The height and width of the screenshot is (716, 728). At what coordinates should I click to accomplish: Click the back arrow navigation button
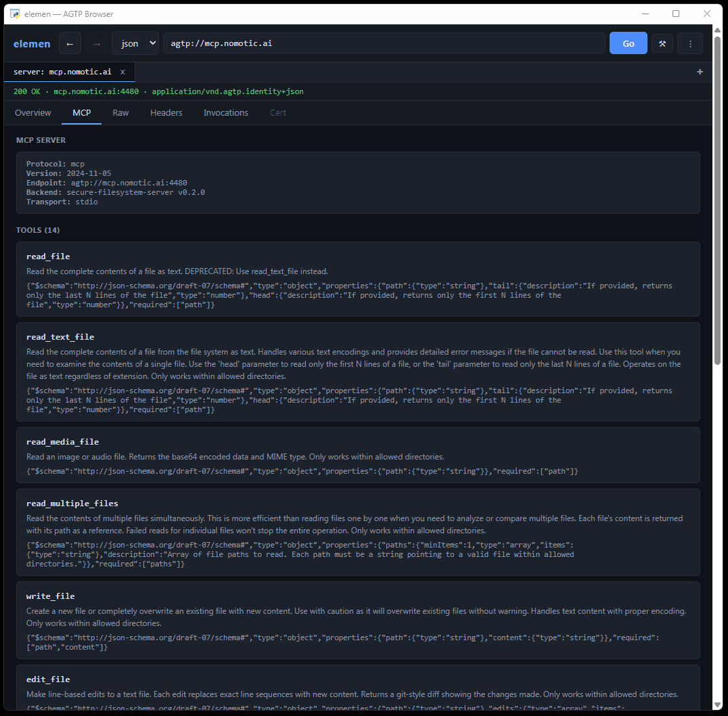coord(70,43)
